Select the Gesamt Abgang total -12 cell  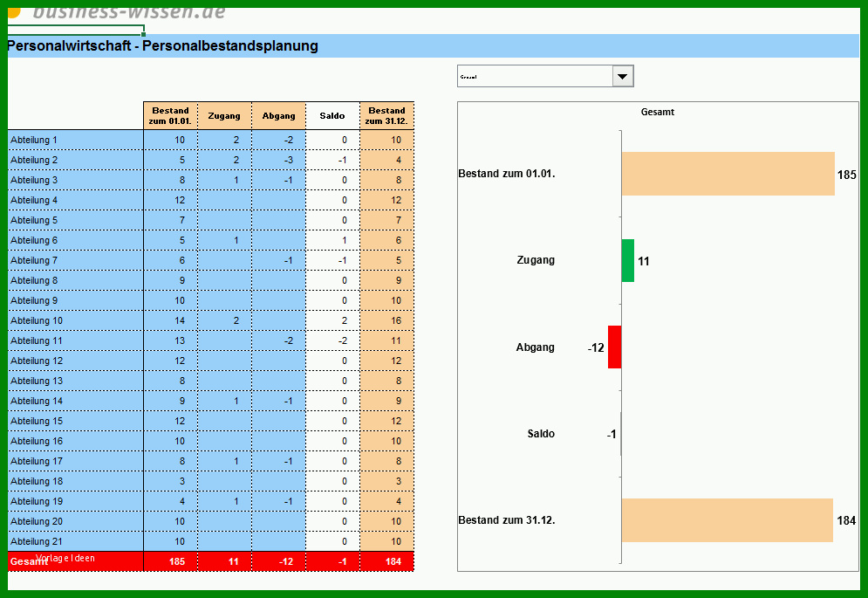[278, 561]
